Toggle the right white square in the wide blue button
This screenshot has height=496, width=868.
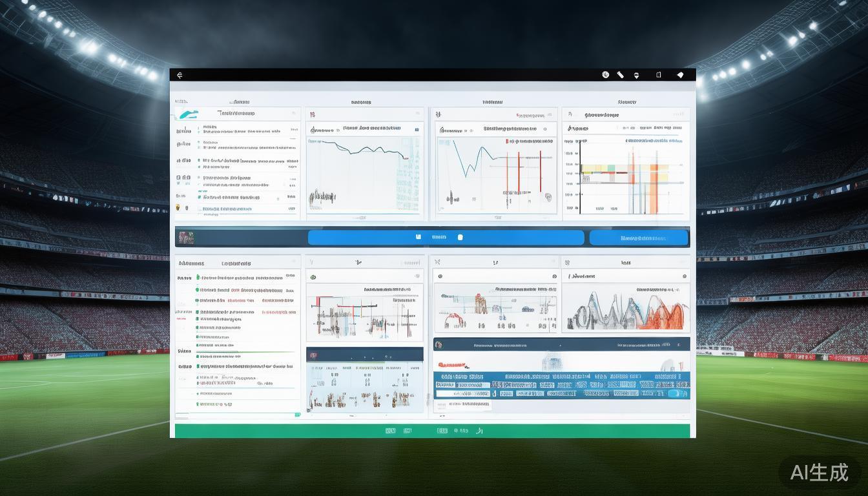[460, 237]
